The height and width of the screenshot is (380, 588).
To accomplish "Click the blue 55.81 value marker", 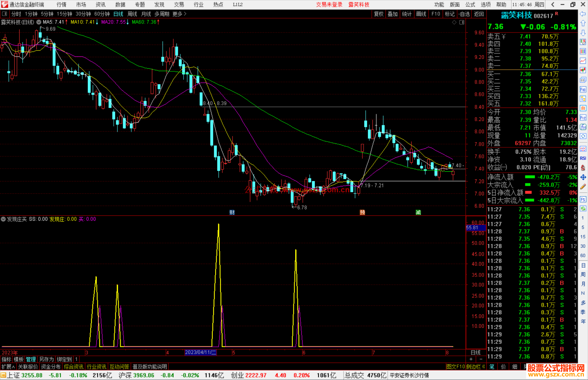I will click(x=475, y=227).
